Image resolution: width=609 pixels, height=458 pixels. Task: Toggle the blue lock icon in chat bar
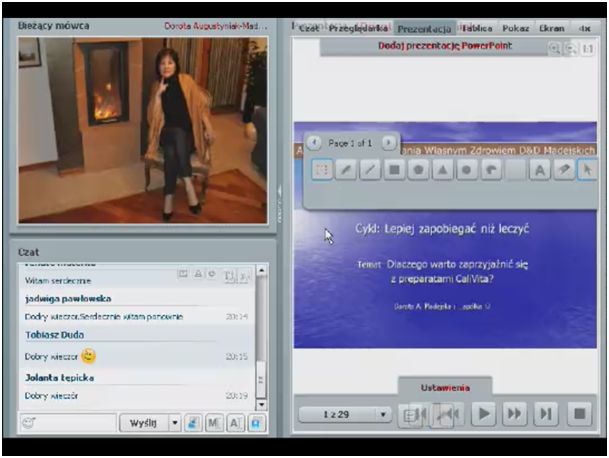[x=256, y=423]
